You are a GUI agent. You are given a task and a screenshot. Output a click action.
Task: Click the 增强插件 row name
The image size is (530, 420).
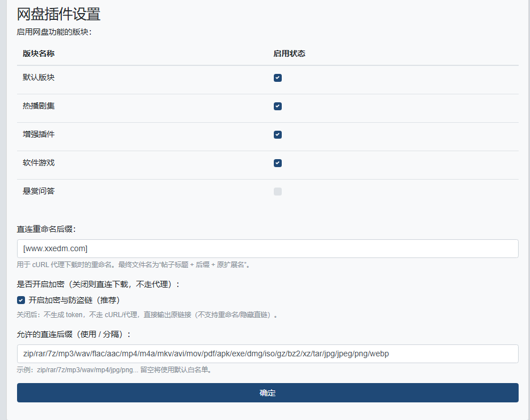39,135
